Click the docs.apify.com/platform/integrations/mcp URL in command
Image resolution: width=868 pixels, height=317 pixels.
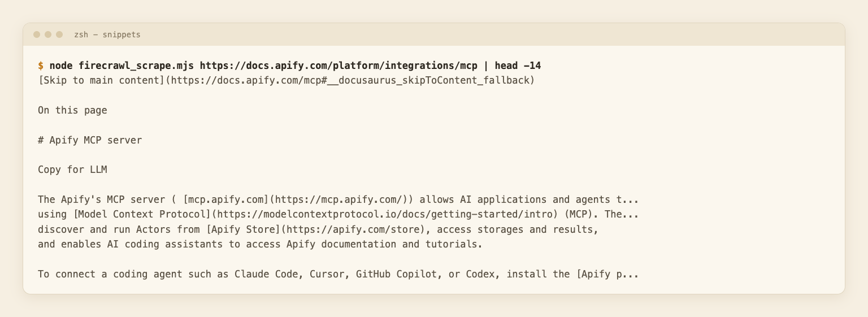click(338, 66)
